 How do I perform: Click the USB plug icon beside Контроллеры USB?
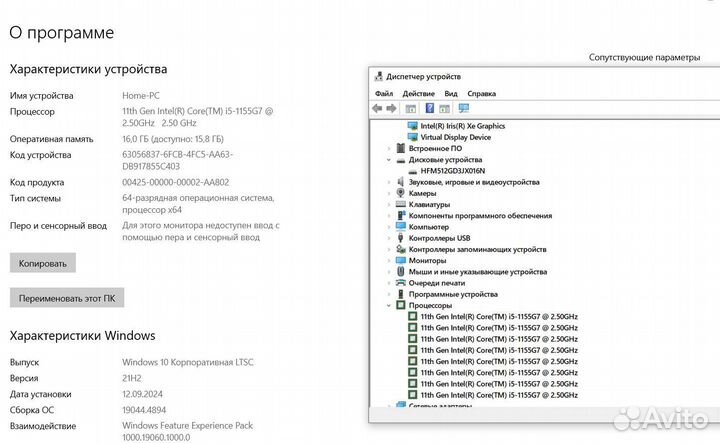(x=400, y=238)
